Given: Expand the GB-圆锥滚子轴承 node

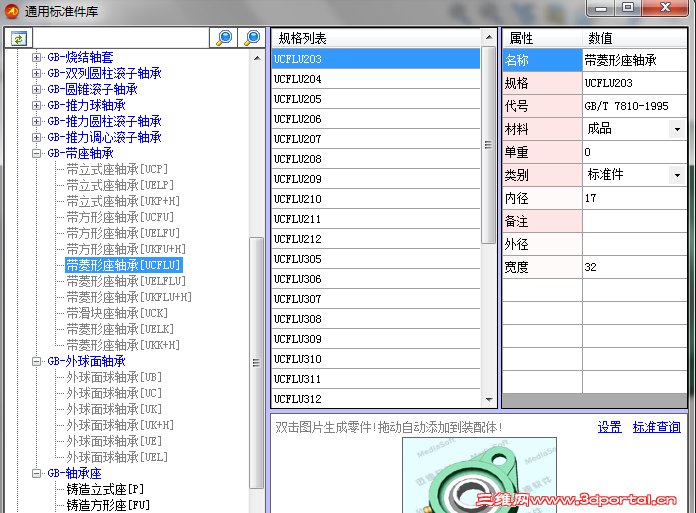Looking at the screenshot, I should coord(36,89).
